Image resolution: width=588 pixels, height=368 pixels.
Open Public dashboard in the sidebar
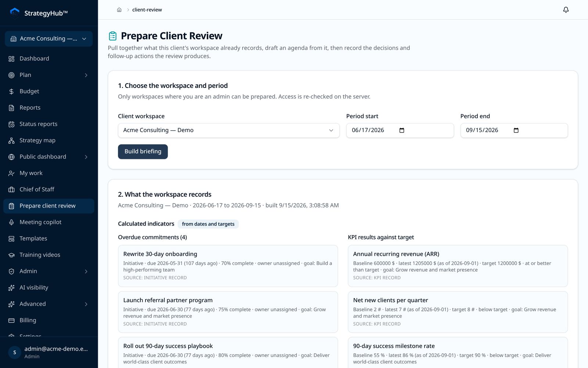coord(49,157)
